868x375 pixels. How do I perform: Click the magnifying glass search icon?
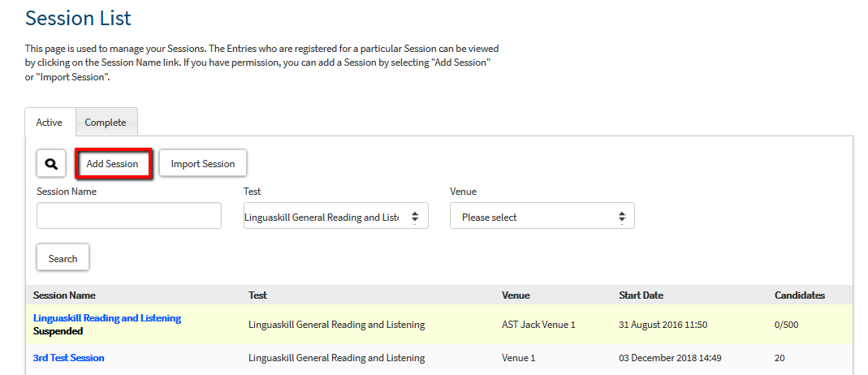(51, 164)
